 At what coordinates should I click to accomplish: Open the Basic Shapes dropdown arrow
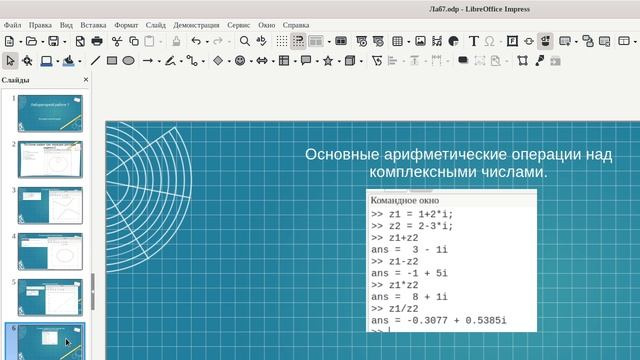[229, 61]
